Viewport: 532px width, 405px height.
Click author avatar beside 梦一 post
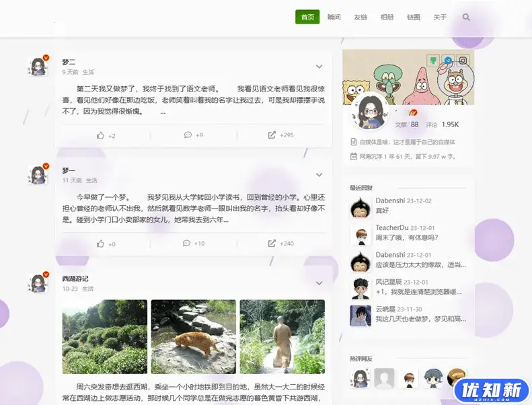click(38, 174)
